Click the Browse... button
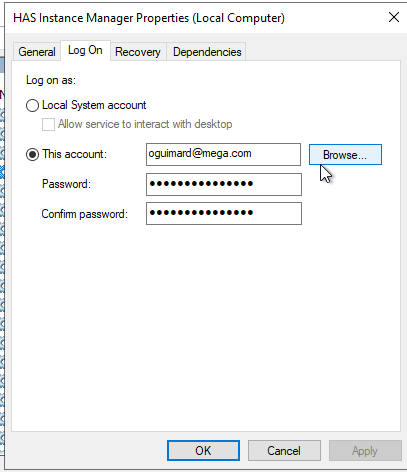 (345, 155)
